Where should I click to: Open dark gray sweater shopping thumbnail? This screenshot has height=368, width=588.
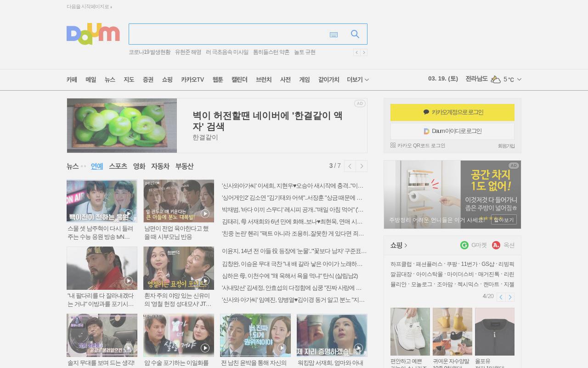[495, 332]
